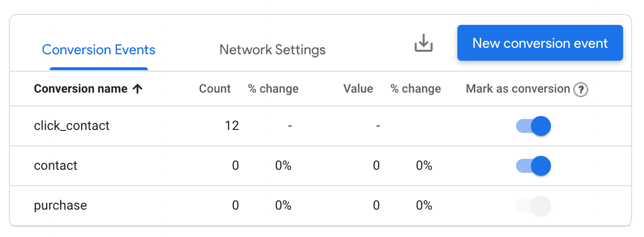
Task: Click the first % change column header
Action: point(273,89)
